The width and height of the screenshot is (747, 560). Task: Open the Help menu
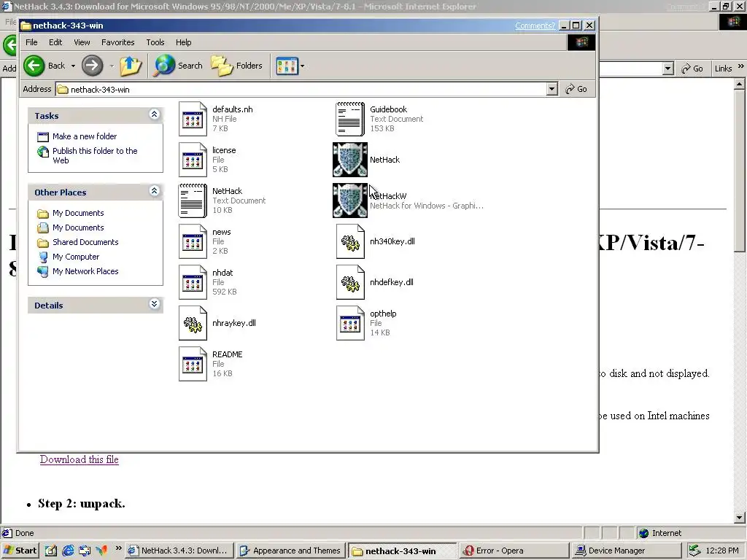pyautogui.click(x=183, y=42)
